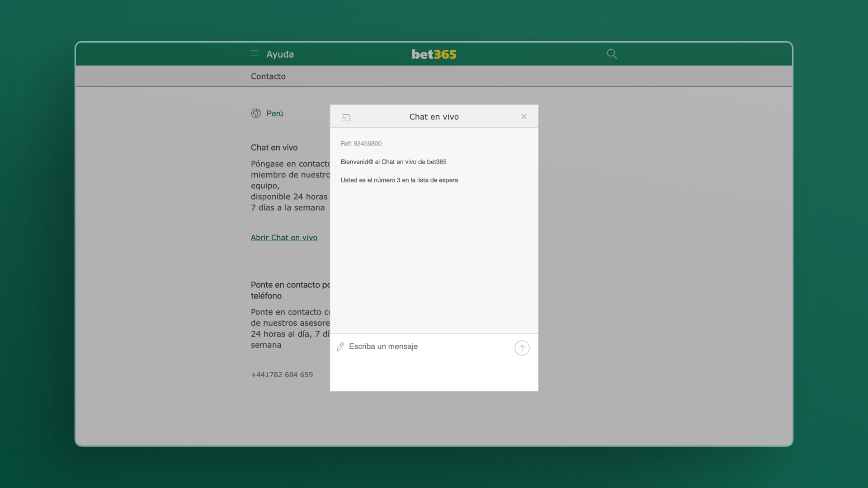
Task: Pop out the live chat window icon
Action: tap(346, 118)
